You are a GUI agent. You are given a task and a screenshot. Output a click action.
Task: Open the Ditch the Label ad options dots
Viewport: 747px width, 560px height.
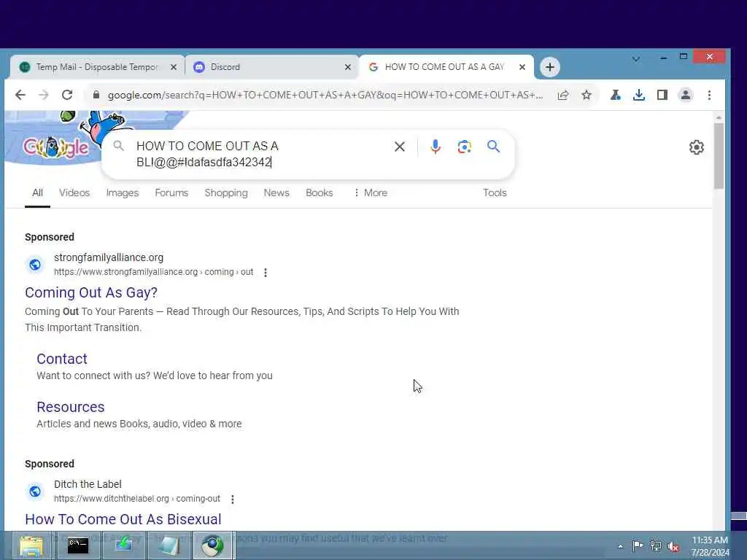coord(233,499)
